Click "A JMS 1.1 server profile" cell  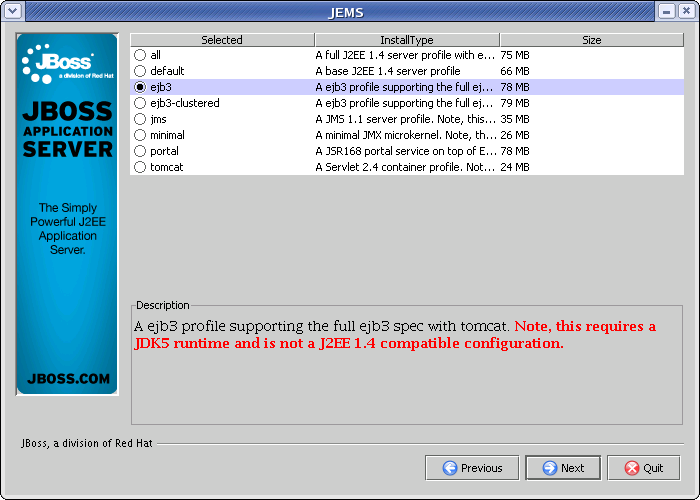pos(405,119)
